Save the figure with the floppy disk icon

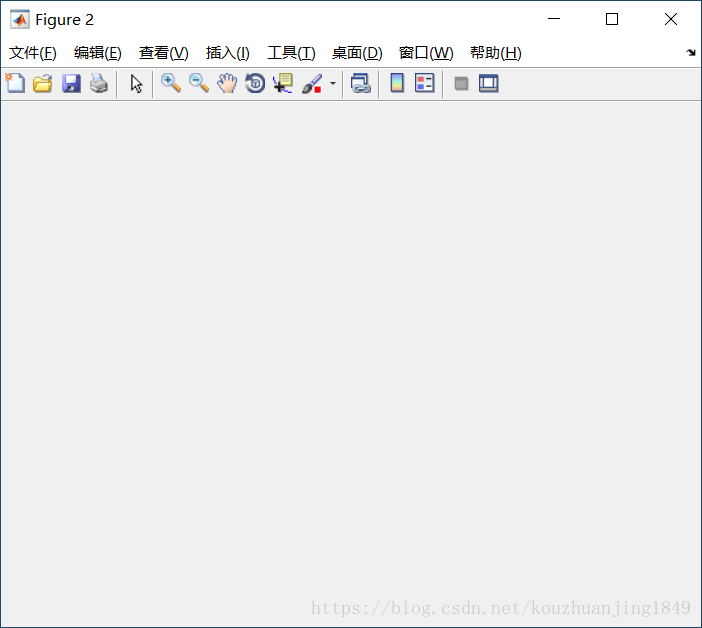71,83
